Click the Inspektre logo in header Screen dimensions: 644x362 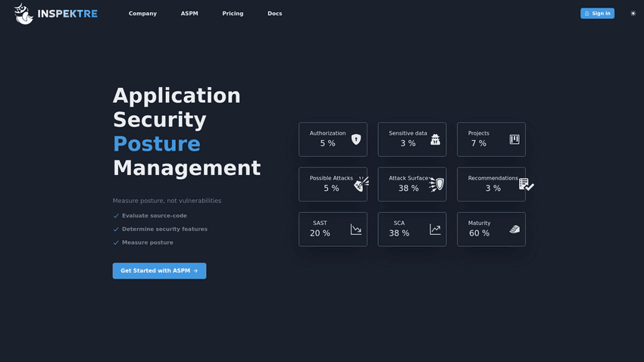[56, 14]
